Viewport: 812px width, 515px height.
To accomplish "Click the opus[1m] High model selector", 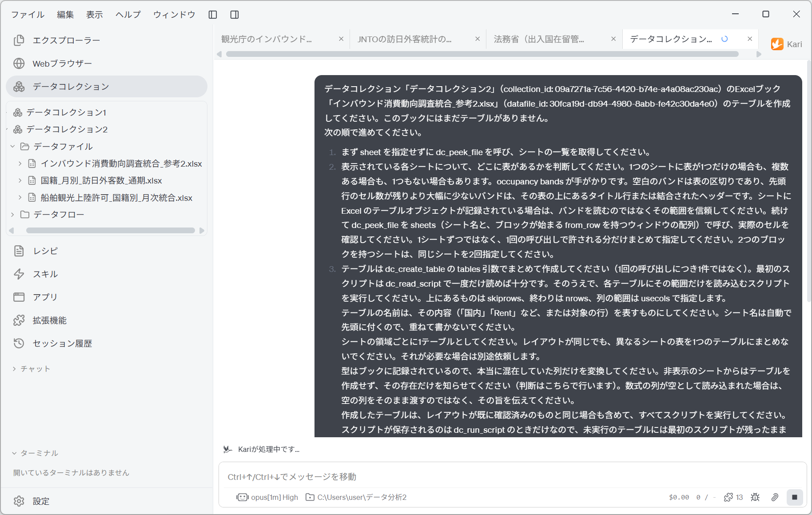I will (x=267, y=497).
